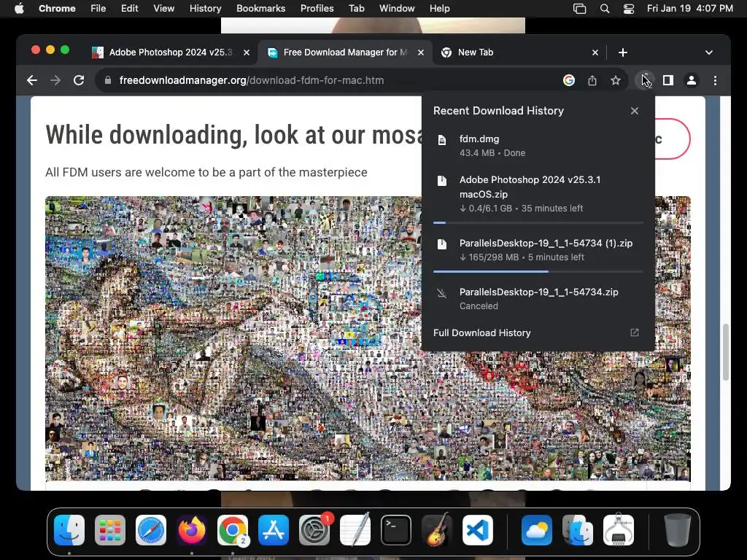Toggle the Chrome downloads toolbar button
The image size is (747, 560).
pos(645,80)
